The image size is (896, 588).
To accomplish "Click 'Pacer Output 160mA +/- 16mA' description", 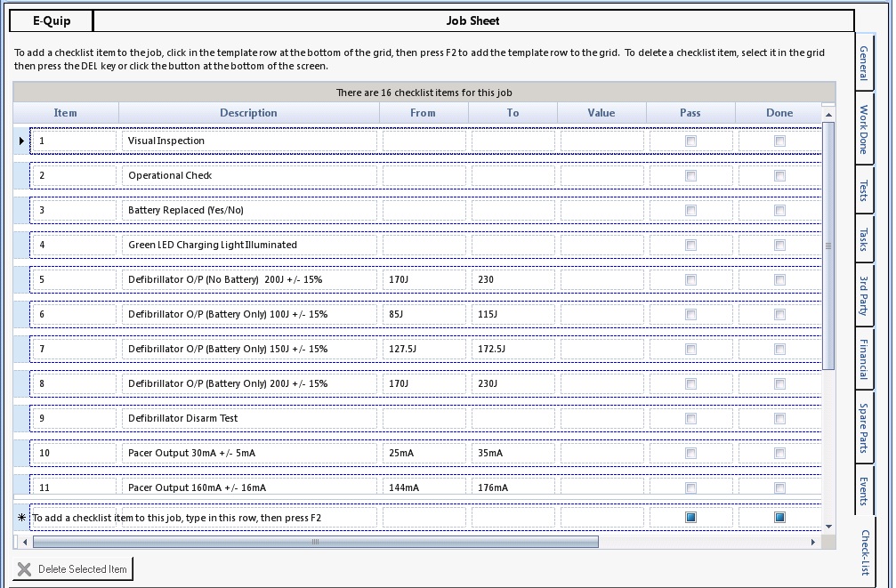I will pos(249,487).
